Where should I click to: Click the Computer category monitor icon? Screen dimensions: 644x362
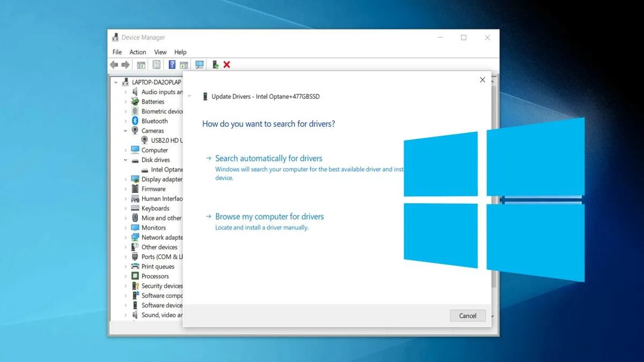click(x=135, y=150)
